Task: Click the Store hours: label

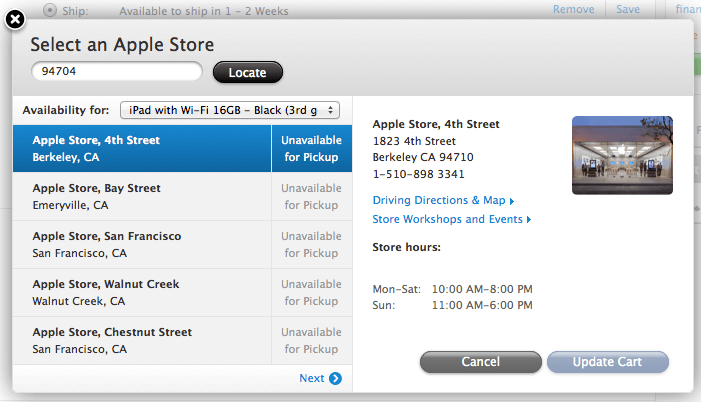Action: (406, 247)
